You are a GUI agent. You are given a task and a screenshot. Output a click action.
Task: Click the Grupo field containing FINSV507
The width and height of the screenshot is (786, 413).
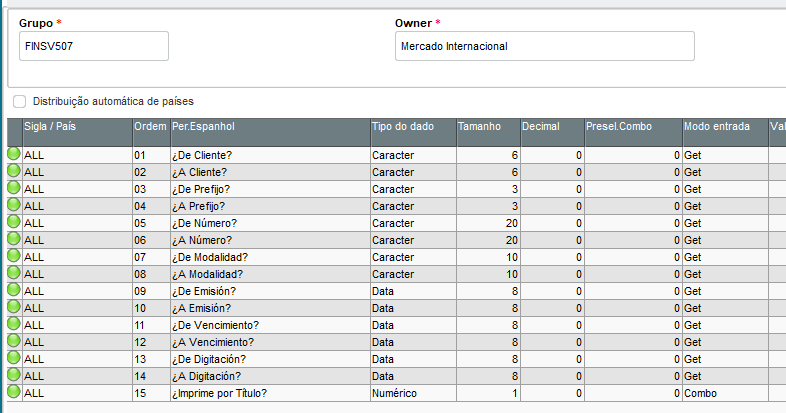pyautogui.click(x=94, y=46)
